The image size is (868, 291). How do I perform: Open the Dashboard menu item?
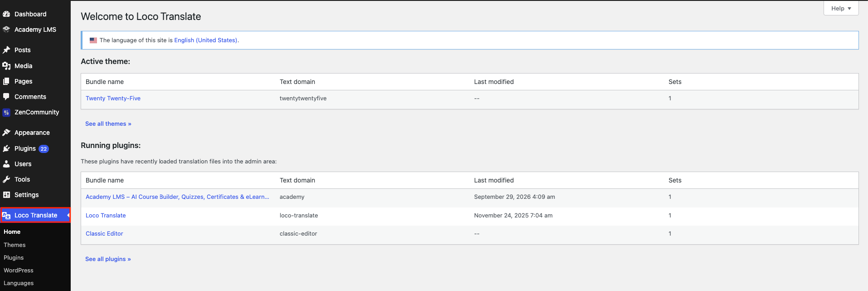click(x=30, y=14)
